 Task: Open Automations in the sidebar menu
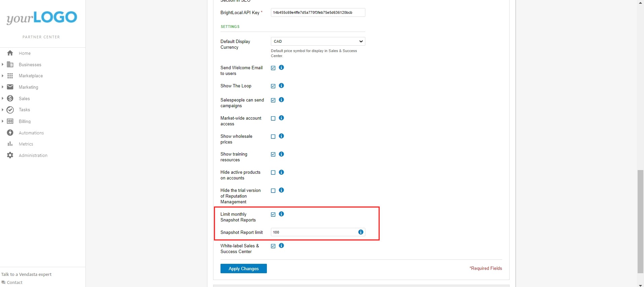coord(31,133)
